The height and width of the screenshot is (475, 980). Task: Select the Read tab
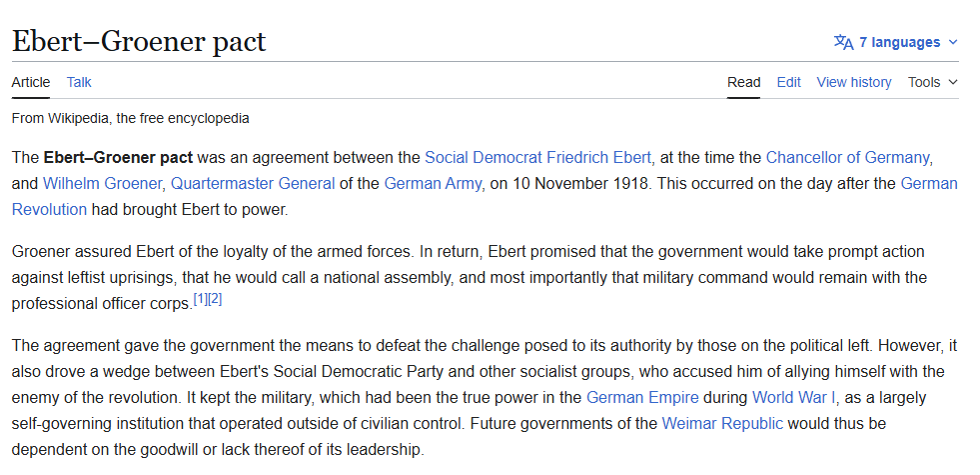743,82
